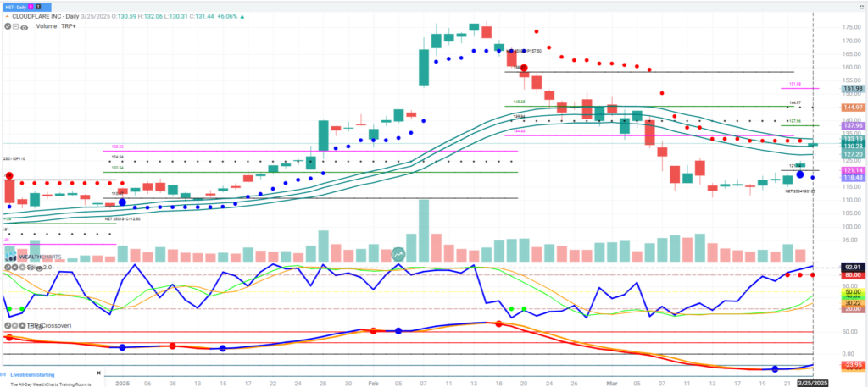Image resolution: width=868 pixels, height=387 pixels.
Task: Click the 80.00 red level label
Action: click(853, 274)
